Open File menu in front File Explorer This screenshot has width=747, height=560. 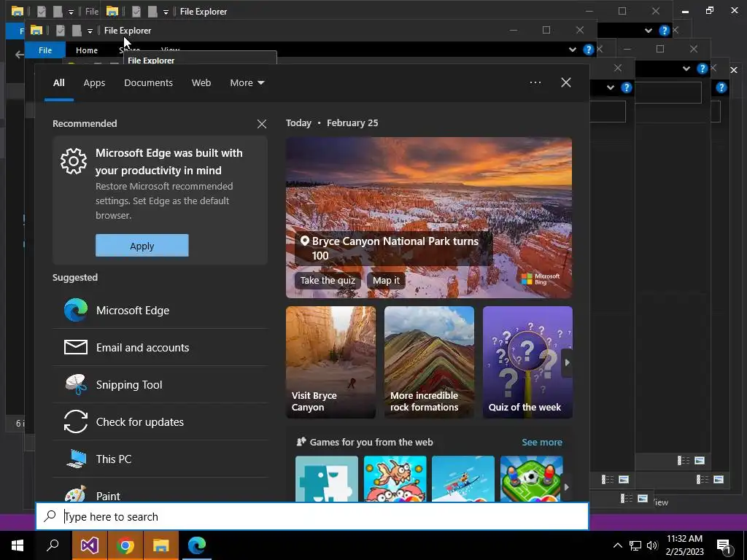click(x=45, y=50)
